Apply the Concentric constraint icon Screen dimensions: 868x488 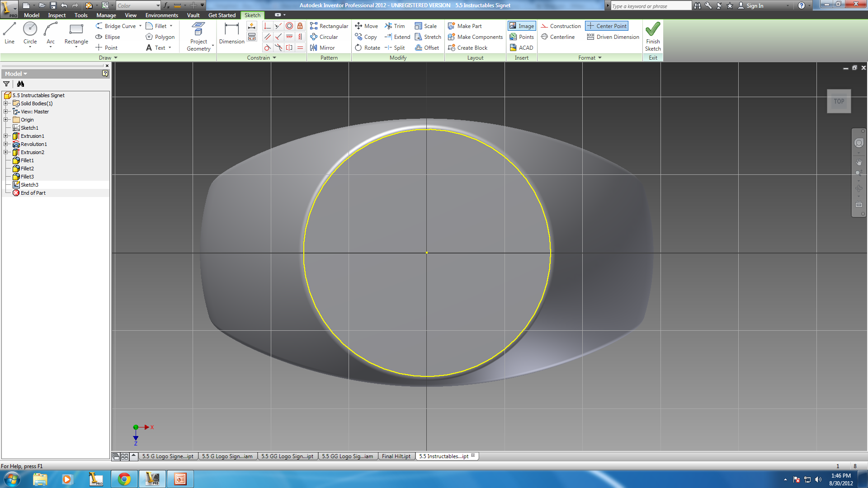point(289,26)
